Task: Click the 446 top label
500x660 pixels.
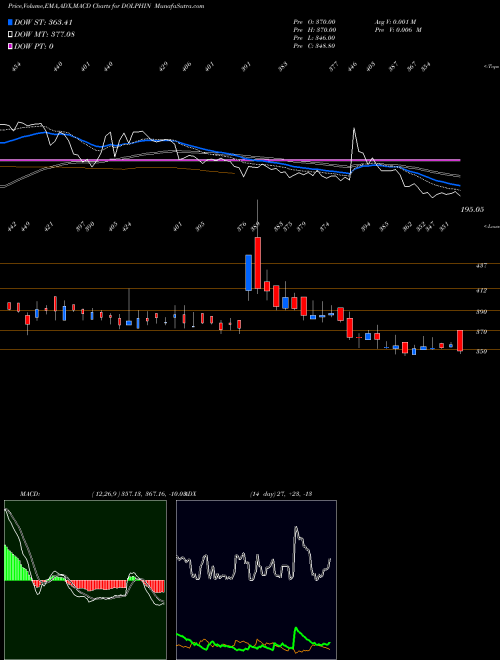Action: (352, 66)
